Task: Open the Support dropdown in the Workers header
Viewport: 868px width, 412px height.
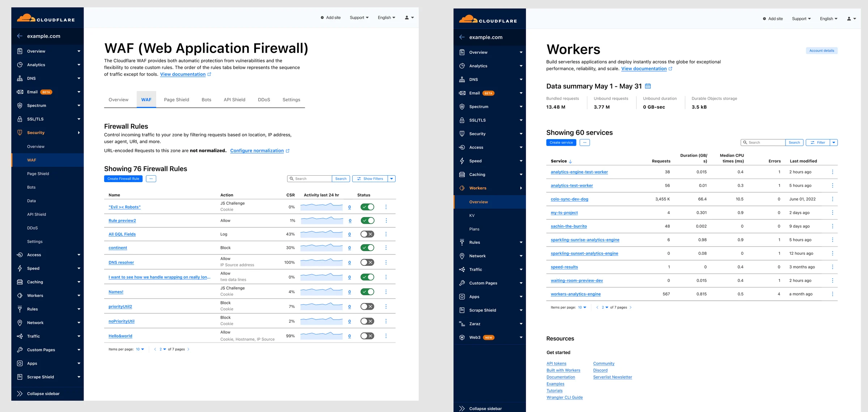Action: pyautogui.click(x=801, y=19)
